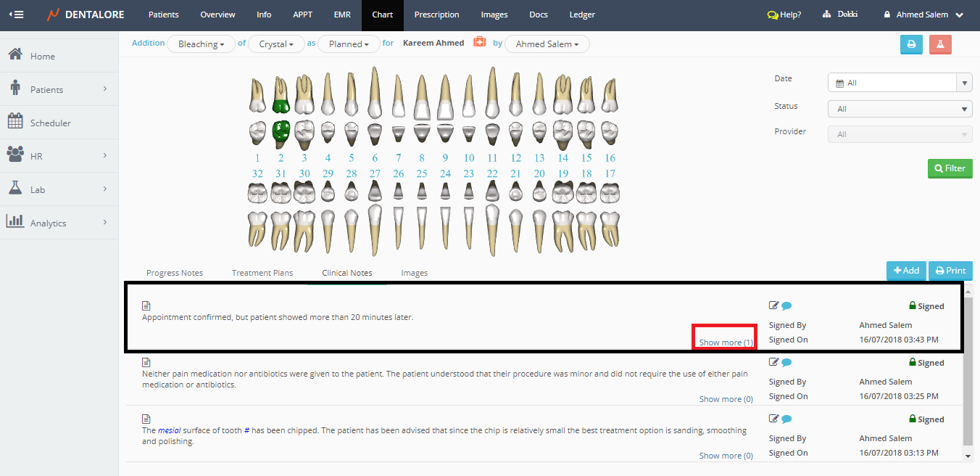The height and width of the screenshot is (476, 980).
Task: Open the Prescription top menu
Action: pyautogui.click(x=436, y=15)
